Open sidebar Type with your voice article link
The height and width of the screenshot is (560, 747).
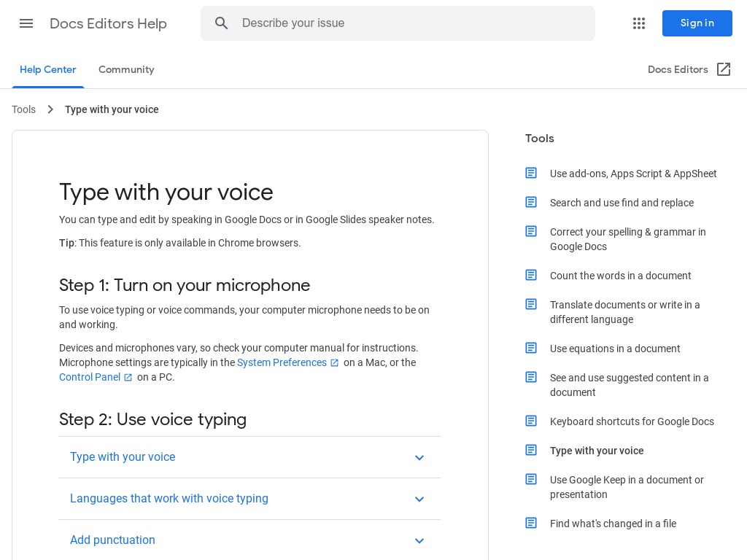(x=597, y=450)
